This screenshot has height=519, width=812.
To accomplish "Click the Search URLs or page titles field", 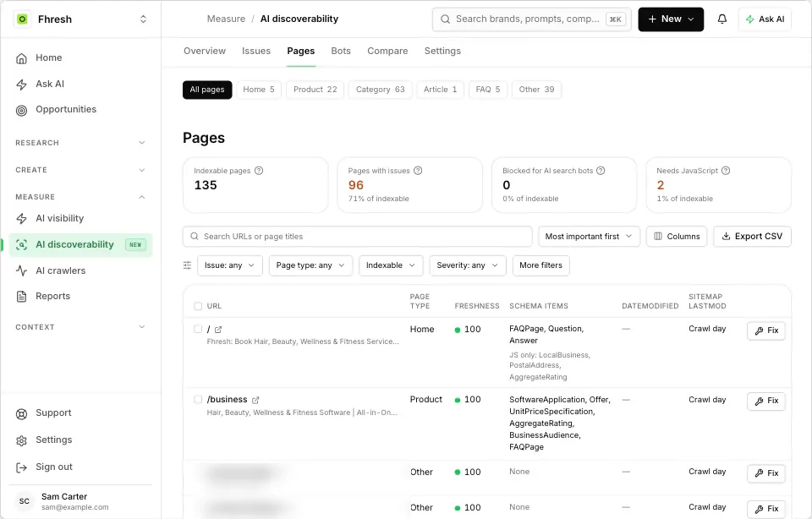I will [x=357, y=237].
